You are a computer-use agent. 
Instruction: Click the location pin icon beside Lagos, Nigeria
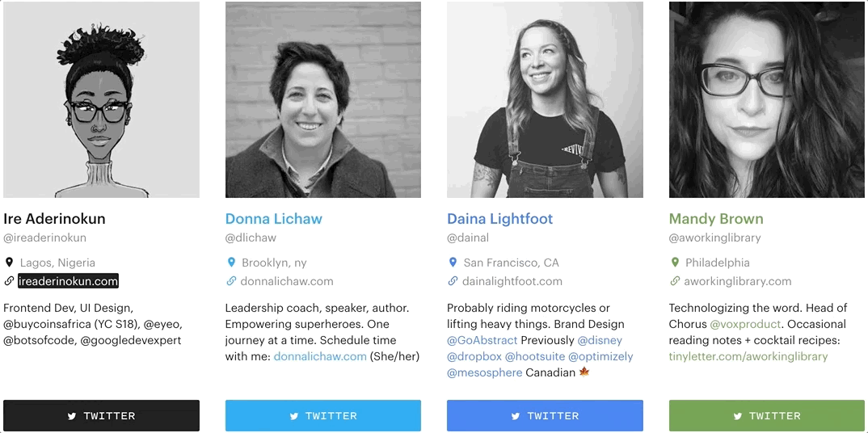click(9, 263)
